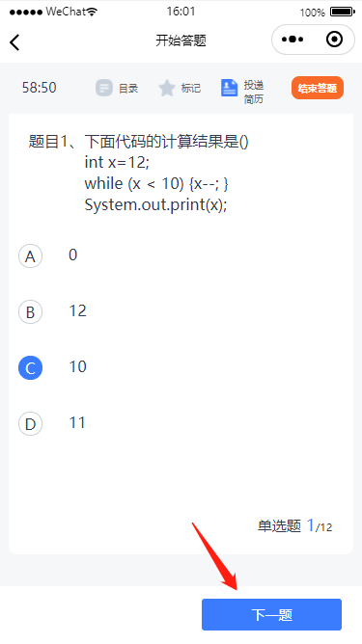Image resolution: width=362 pixels, height=644 pixels.
Task: Tap the 标记 label text
Action: [x=191, y=88]
